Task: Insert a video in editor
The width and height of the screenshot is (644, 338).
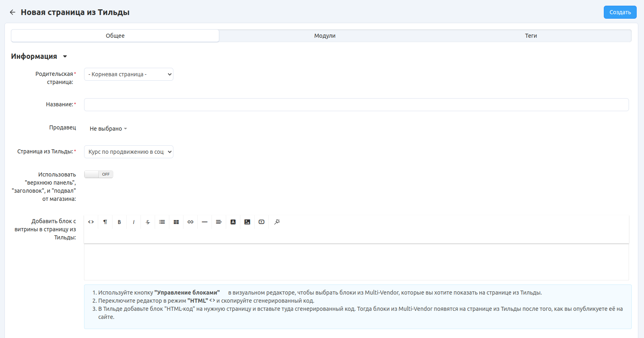Action: click(x=261, y=222)
